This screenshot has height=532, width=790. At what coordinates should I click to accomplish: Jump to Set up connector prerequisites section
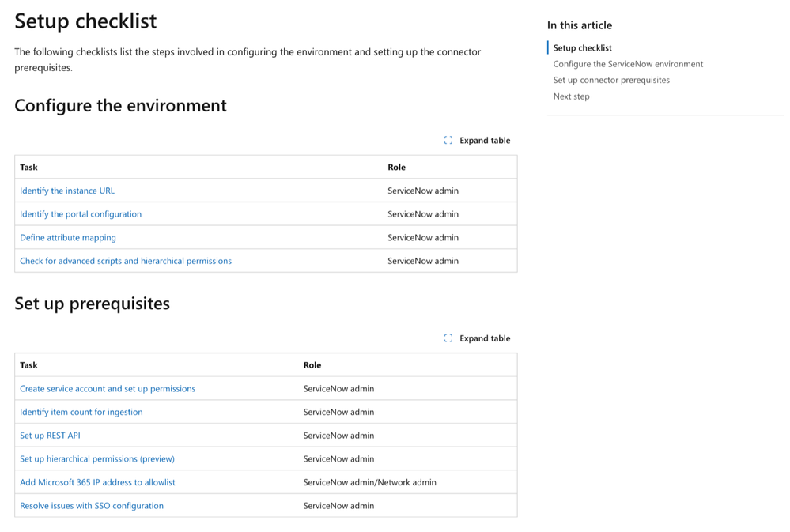pos(611,80)
